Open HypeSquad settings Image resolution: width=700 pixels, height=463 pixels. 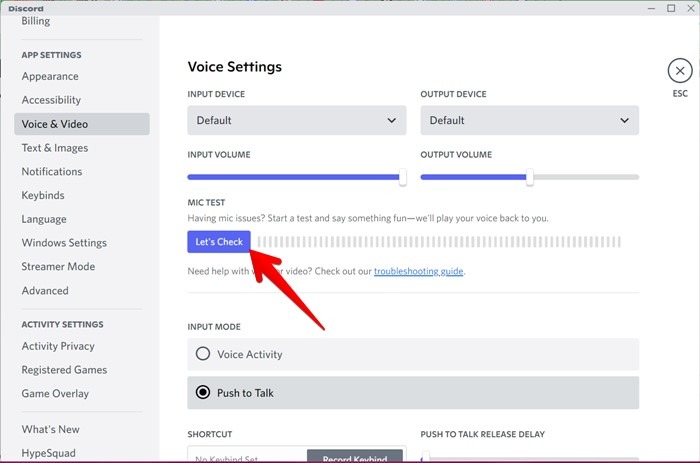[x=48, y=453]
